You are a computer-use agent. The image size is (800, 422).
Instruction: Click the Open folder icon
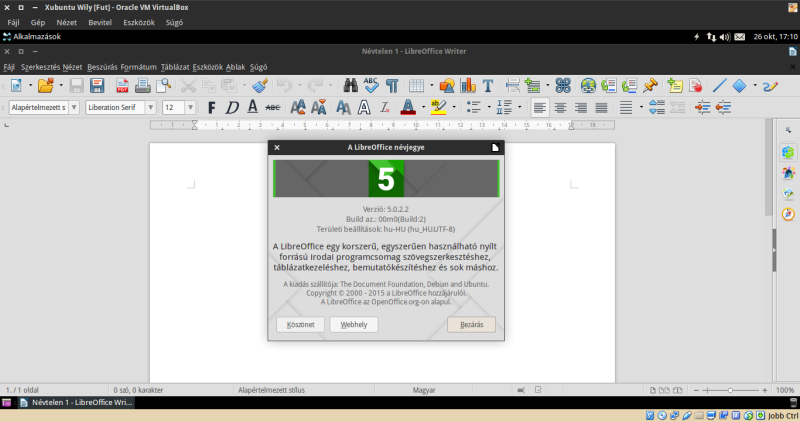[45, 85]
